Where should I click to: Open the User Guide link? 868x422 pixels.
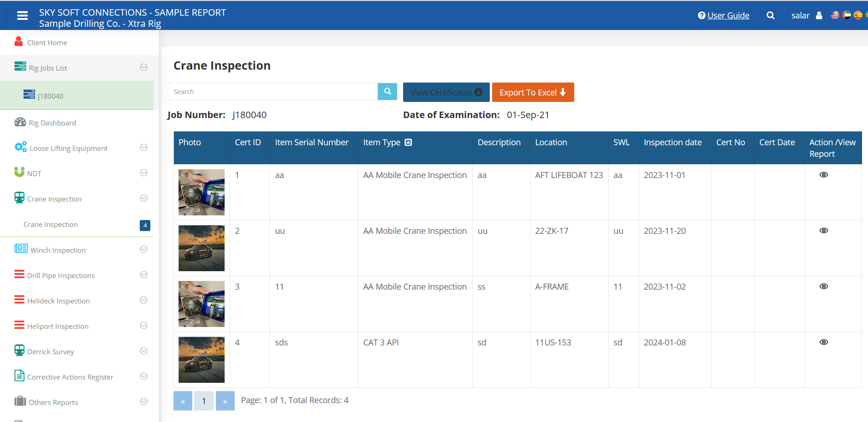click(728, 16)
